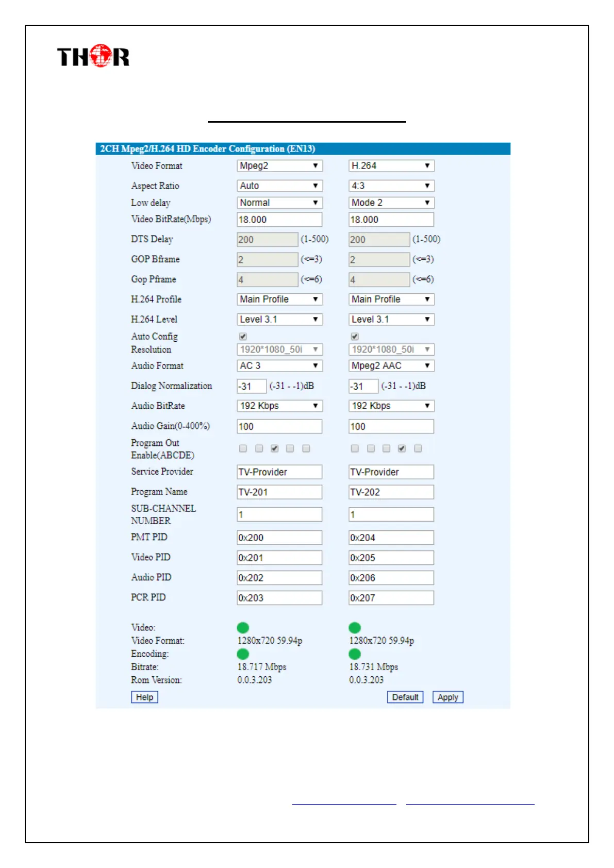Click the Thor logo at top
The image size is (614, 868).
[x=93, y=56]
